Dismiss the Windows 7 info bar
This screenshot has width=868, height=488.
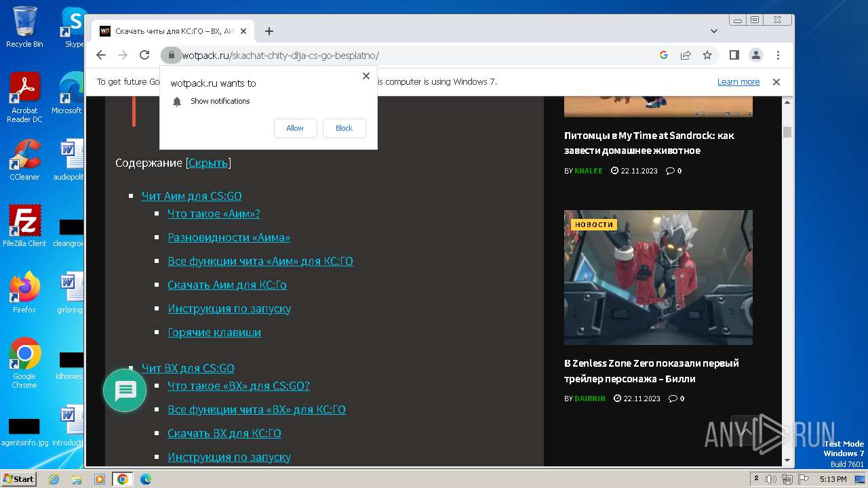(x=776, y=82)
